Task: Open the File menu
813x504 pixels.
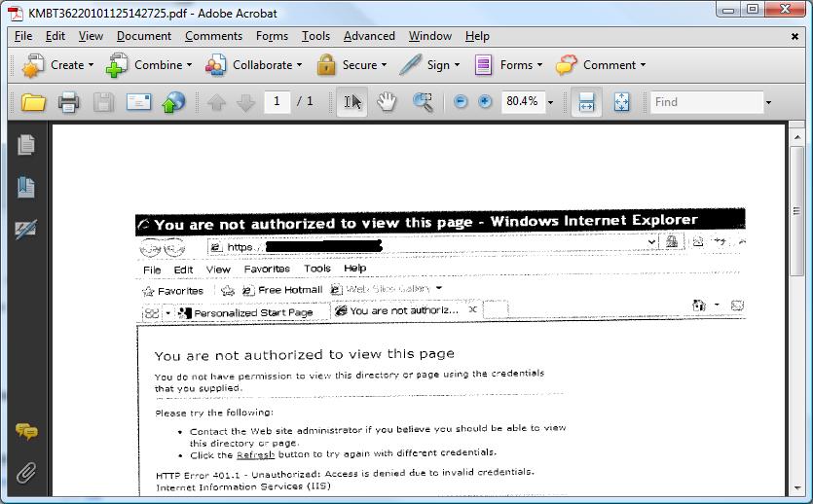Action: coord(23,36)
